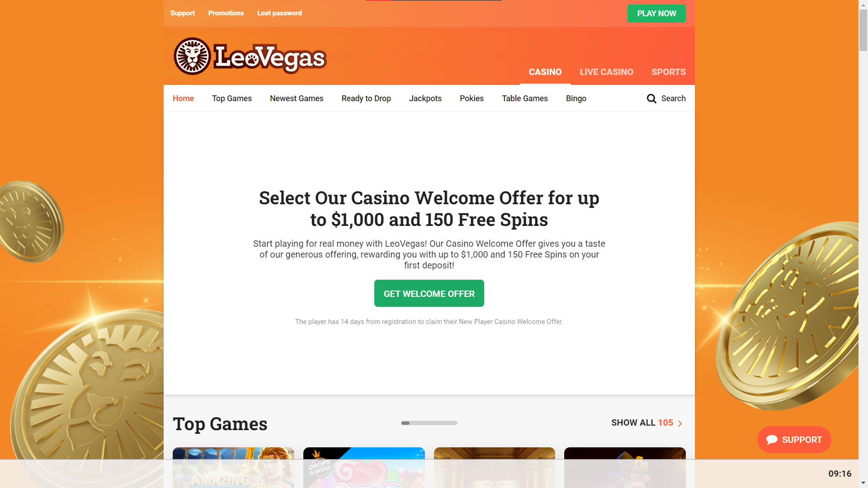868x488 pixels.
Task: Click the Get Welcome Offer button
Action: coord(429,293)
